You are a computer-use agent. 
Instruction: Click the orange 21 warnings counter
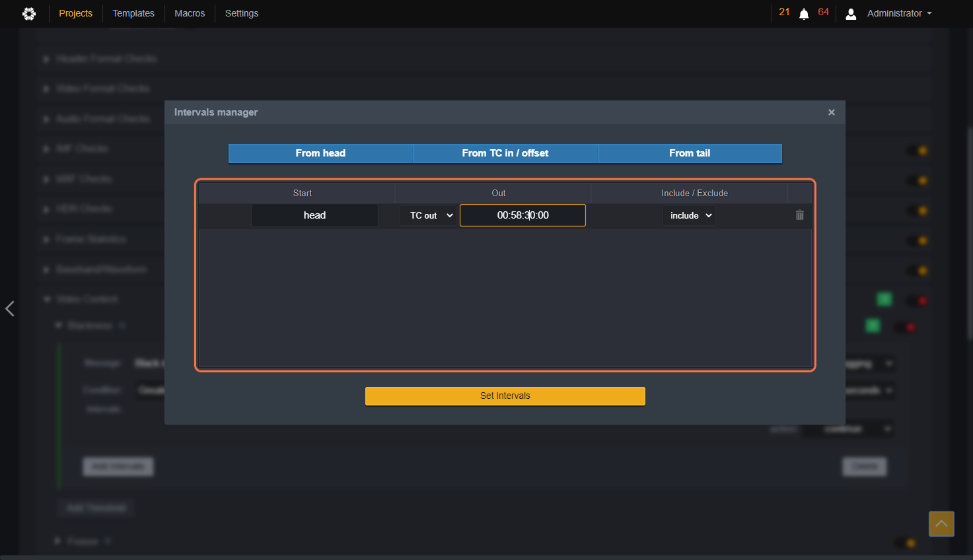click(x=784, y=12)
